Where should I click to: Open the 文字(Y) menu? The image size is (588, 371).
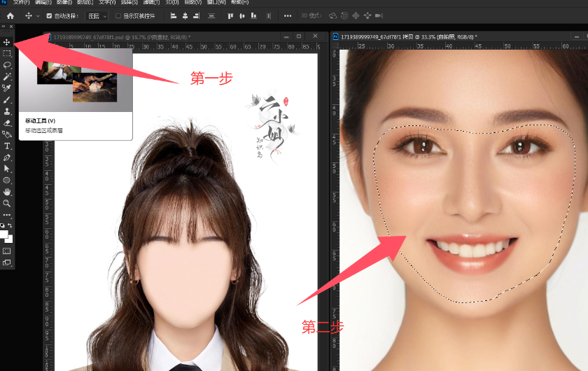pyautogui.click(x=107, y=2)
